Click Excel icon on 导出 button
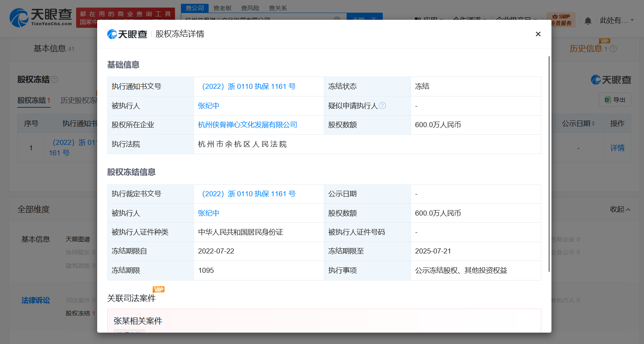 click(x=607, y=100)
